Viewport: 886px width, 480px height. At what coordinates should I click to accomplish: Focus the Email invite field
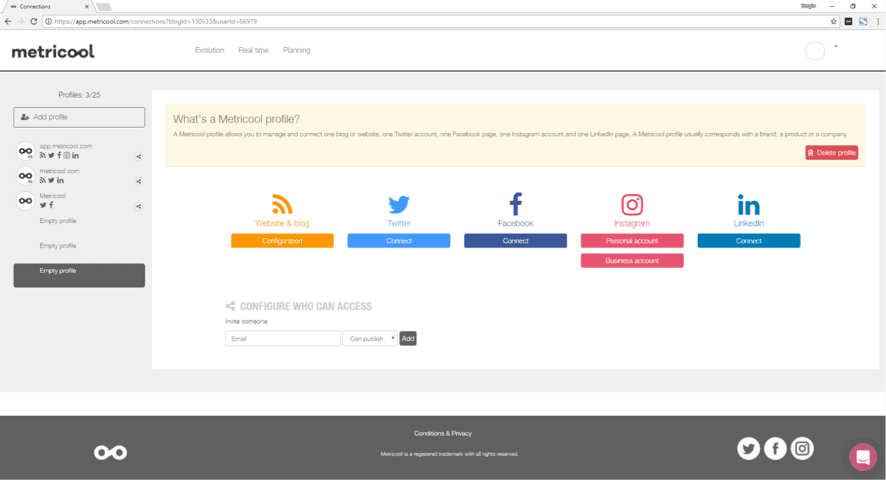click(283, 339)
